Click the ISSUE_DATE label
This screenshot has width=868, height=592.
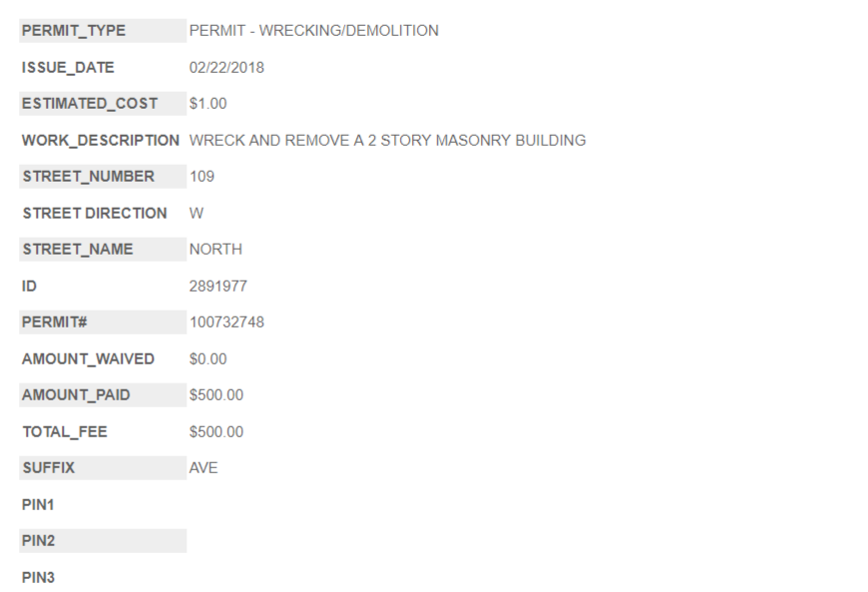tap(68, 68)
